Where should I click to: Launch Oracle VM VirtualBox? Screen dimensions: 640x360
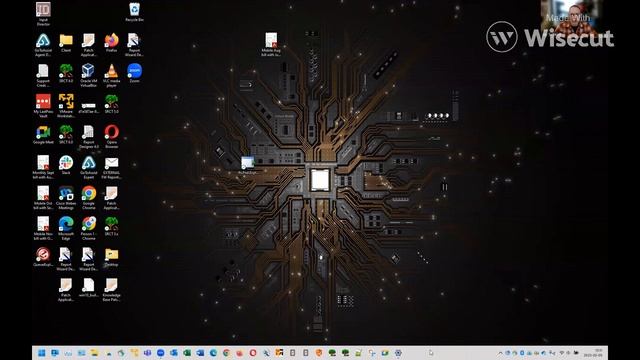point(89,76)
